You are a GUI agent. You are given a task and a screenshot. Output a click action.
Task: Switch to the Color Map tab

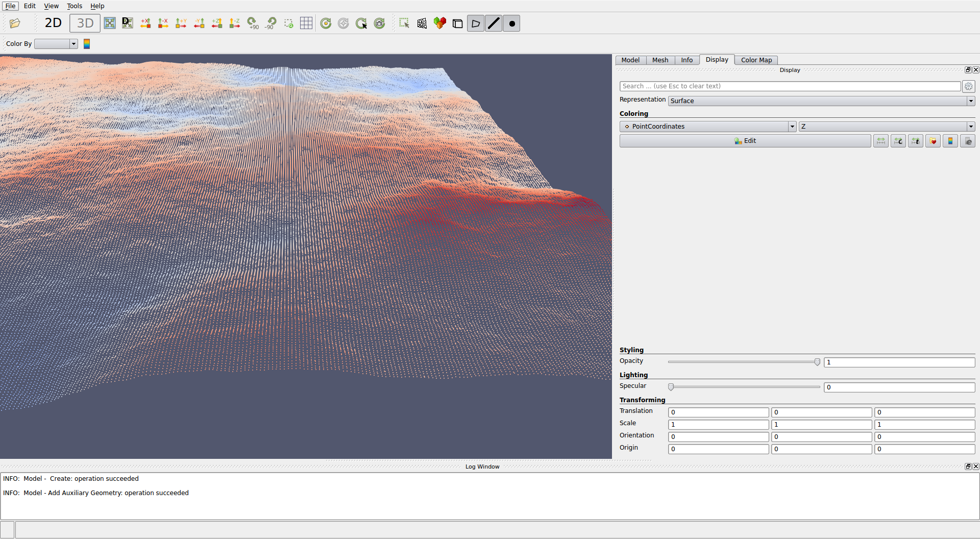coord(756,60)
